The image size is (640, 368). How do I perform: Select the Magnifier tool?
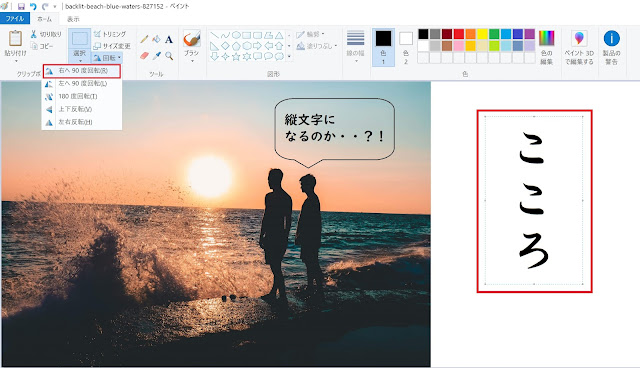(169, 55)
